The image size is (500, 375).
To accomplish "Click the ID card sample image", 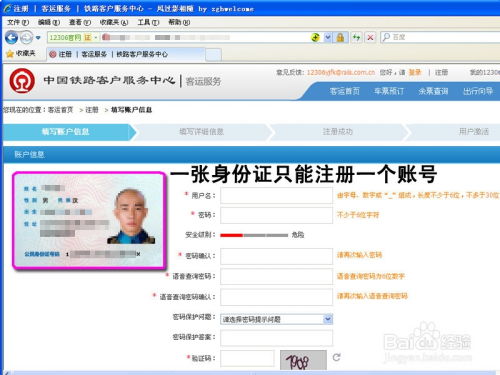I will [89, 220].
